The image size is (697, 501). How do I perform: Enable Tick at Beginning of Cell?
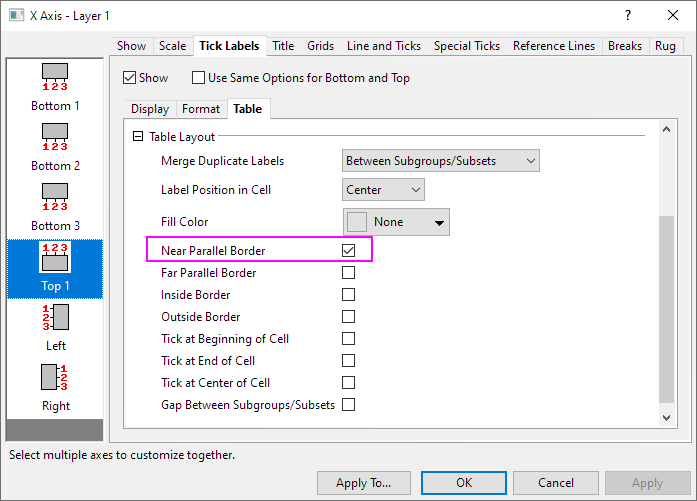click(348, 338)
